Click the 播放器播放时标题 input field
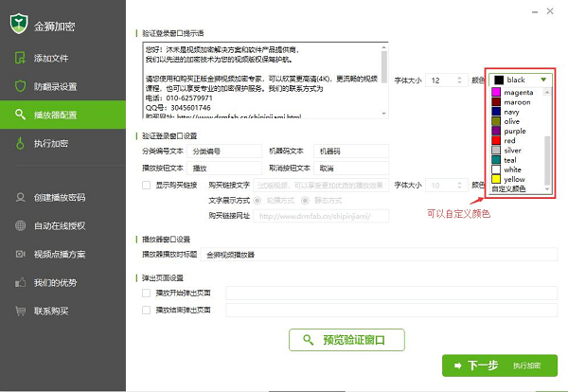 point(379,255)
